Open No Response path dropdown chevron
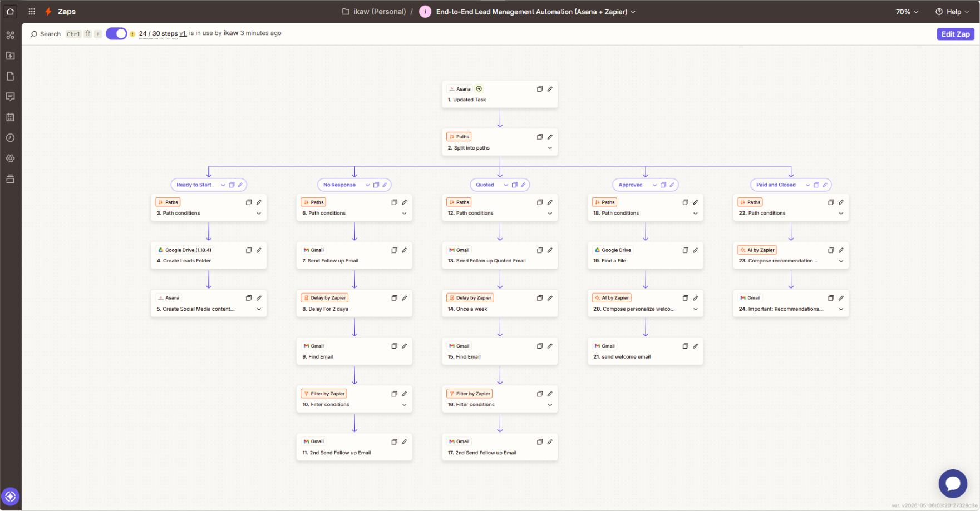The height and width of the screenshot is (511, 980). click(367, 185)
